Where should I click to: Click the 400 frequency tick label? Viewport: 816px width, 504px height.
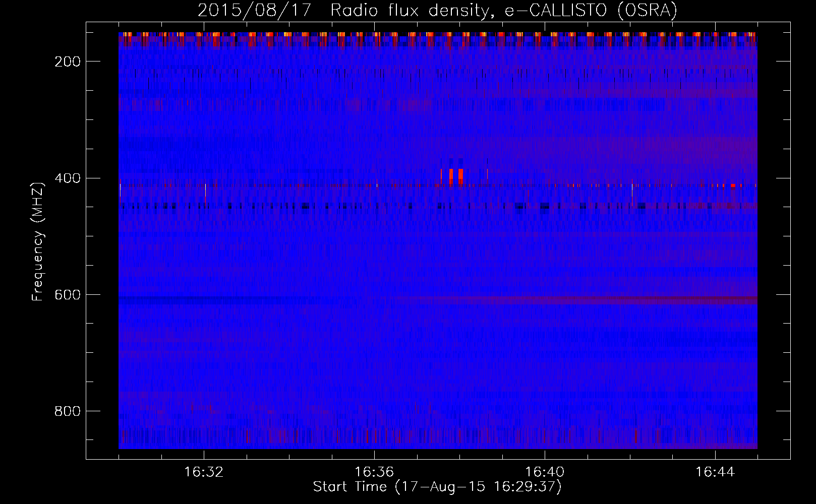[x=68, y=178]
